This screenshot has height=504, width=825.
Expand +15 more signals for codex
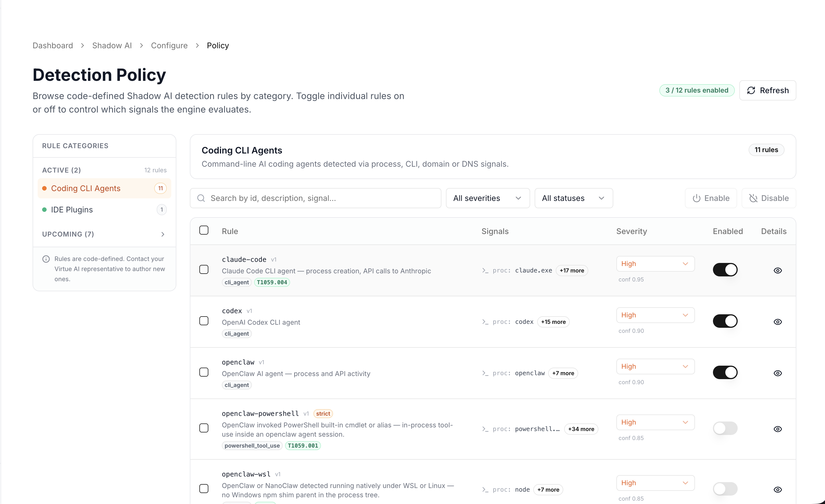pos(553,322)
